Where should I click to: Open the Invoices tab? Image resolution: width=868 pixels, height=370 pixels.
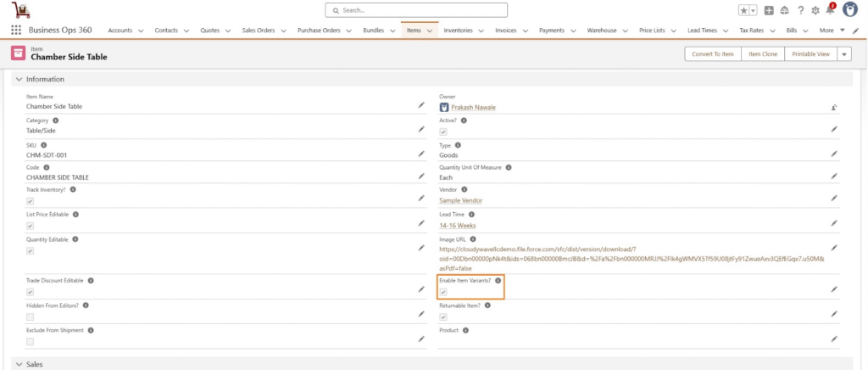(x=505, y=31)
